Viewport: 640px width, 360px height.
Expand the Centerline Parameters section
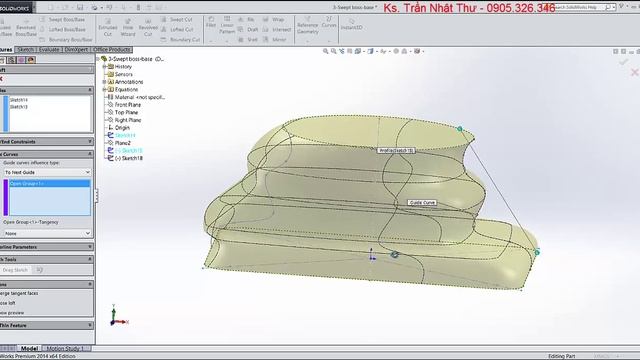pos(90,247)
